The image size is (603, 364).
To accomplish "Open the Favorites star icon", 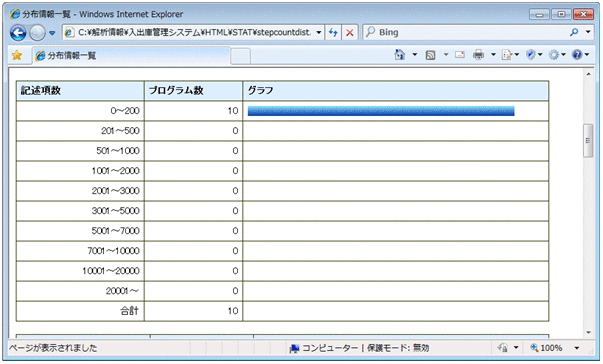I will [17, 55].
